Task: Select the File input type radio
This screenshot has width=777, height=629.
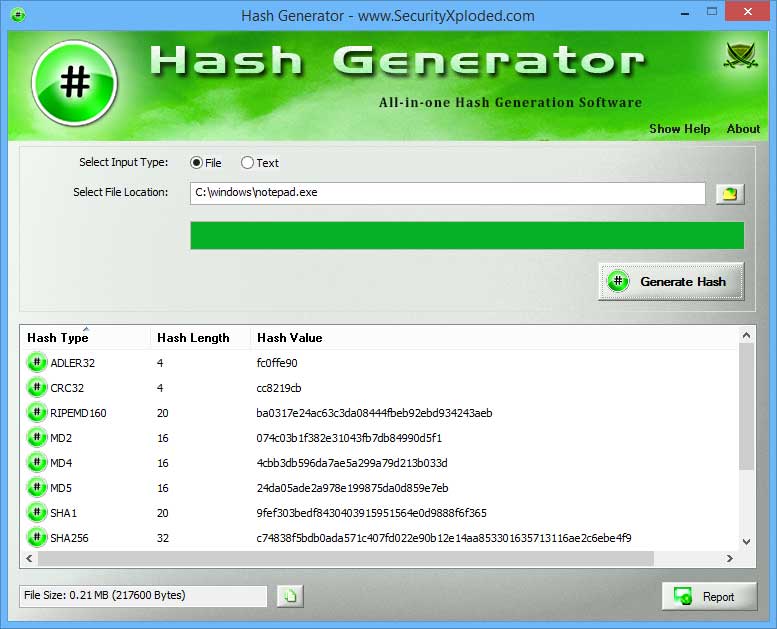Action: point(196,163)
